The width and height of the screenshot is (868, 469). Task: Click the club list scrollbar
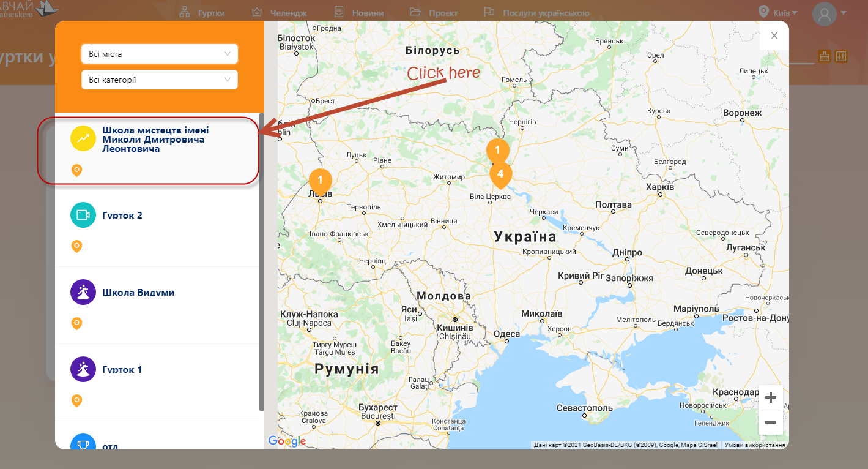(x=262, y=261)
